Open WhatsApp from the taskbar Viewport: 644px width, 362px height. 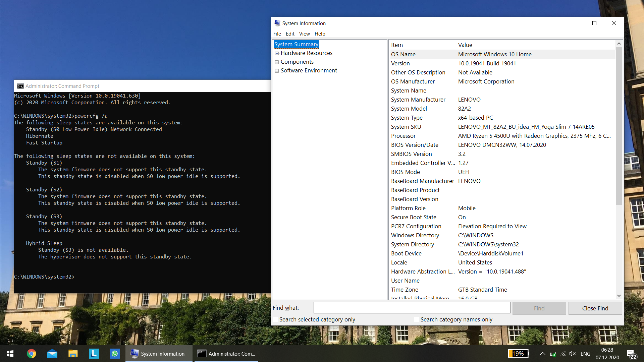click(114, 354)
